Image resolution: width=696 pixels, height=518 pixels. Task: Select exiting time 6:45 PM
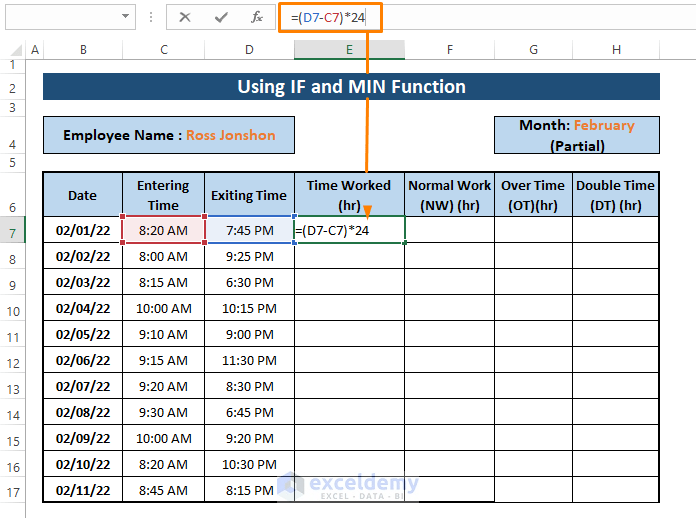(x=249, y=412)
